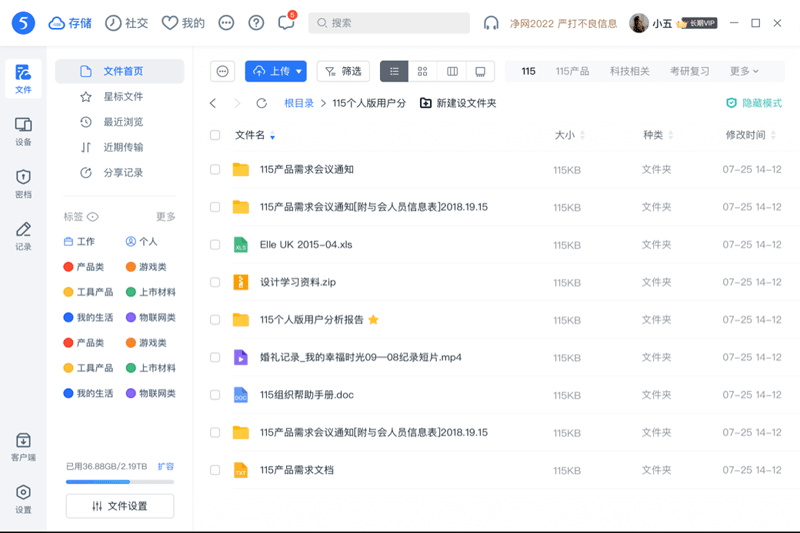Open the 密档 secure vault sidebar icon

[x=23, y=184]
